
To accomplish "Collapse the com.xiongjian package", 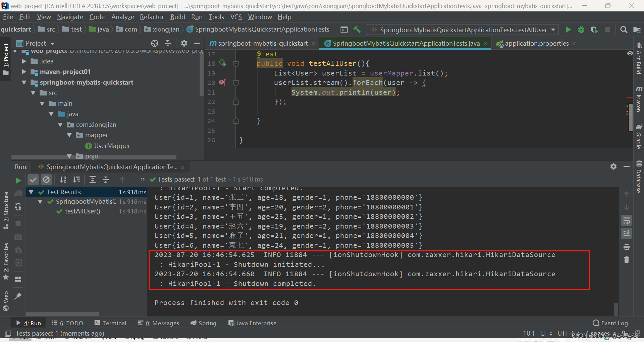I will pyautogui.click(x=60, y=125).
